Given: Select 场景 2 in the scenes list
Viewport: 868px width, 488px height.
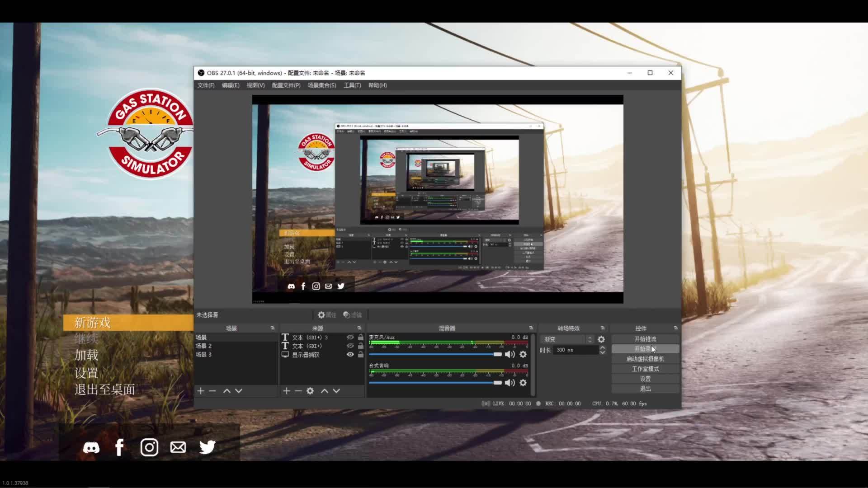Looking at the screenshot, I should [236, 346].
